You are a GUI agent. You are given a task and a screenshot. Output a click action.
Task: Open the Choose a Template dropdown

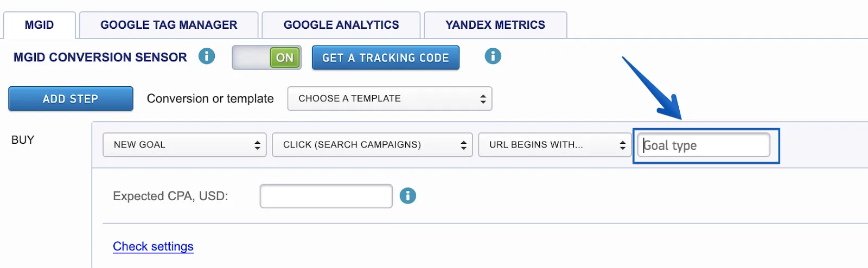[x=390, y=99]
